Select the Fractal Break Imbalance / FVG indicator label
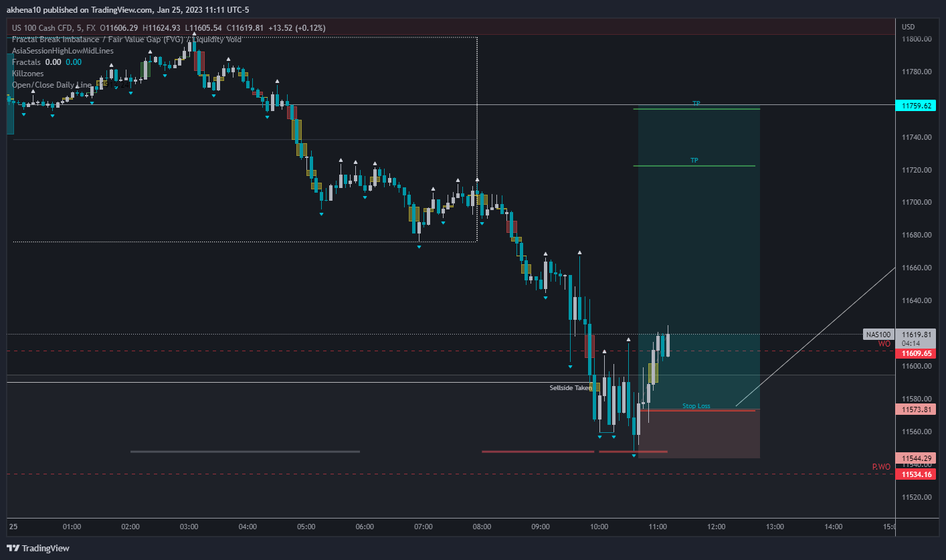946x560 pixels. [126, 39]
